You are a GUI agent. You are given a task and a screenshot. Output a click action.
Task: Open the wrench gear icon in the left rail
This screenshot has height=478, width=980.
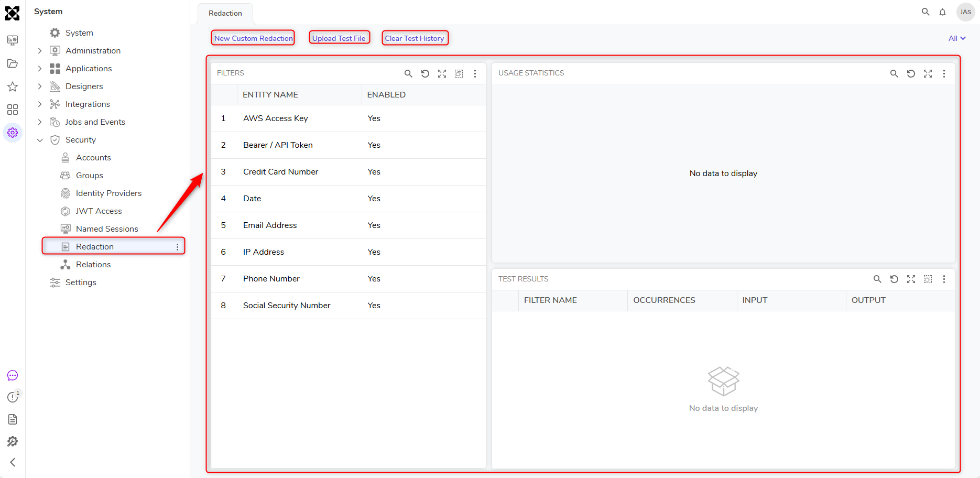tap(13, 441)
